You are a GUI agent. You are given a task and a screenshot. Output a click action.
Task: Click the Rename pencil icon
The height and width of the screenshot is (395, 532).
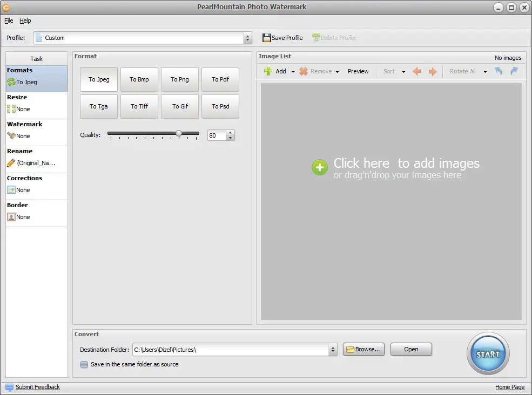tap(11, 163)
